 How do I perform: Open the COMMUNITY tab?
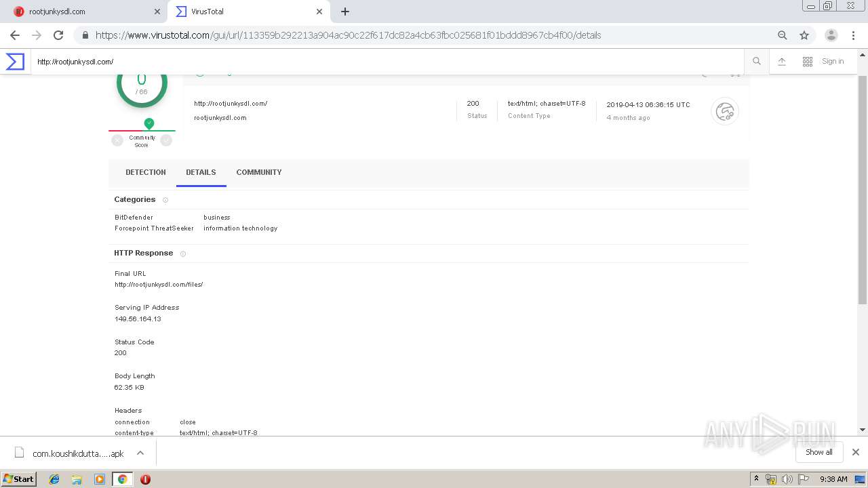coord(259,172)
